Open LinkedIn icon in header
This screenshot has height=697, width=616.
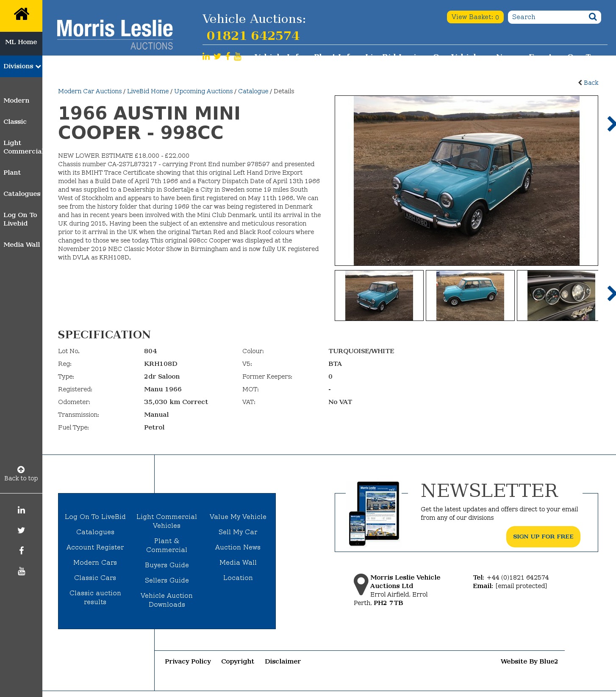[206, 56]
